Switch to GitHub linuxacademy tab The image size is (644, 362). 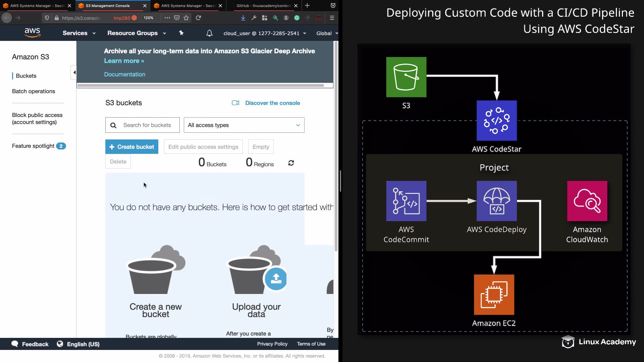click(x=263, y=6)
